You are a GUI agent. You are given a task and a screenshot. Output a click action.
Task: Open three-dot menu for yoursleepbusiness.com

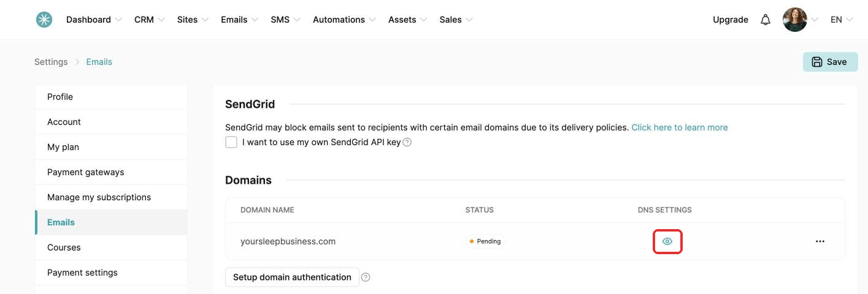pos(820,241)
